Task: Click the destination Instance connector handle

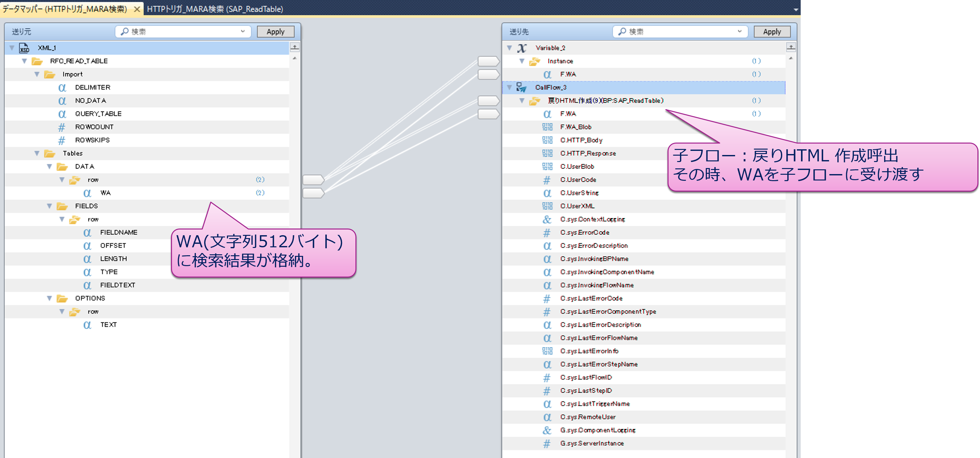Action: coord(489,61)
